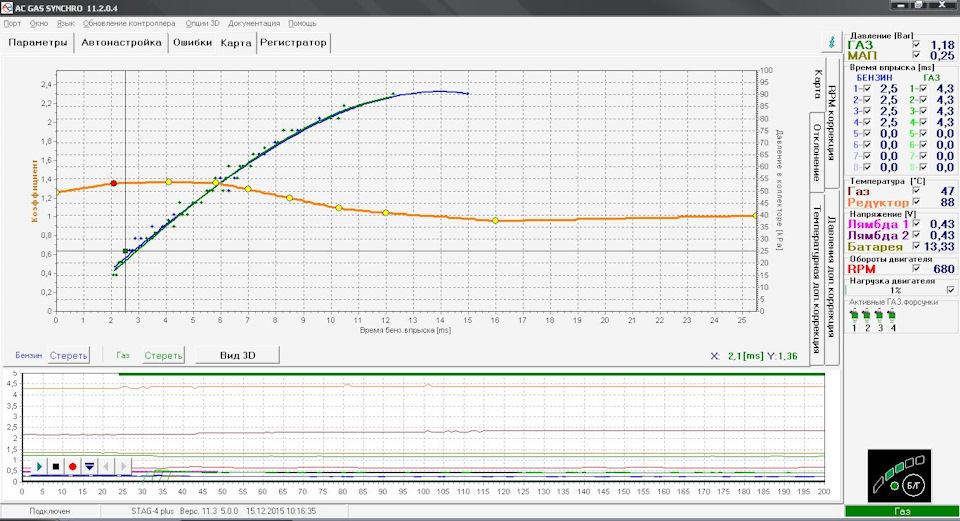Open the Обновление контроллера menu

(129, 23)
